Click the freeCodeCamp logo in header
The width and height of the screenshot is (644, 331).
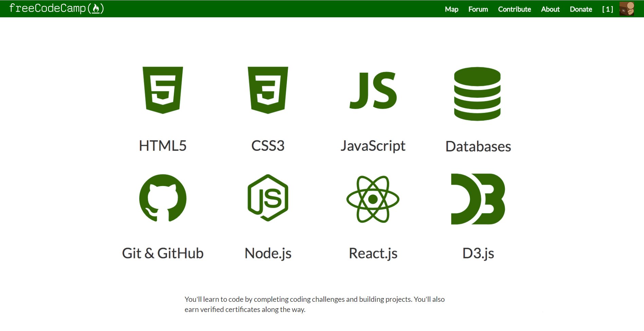click(56, 8)
